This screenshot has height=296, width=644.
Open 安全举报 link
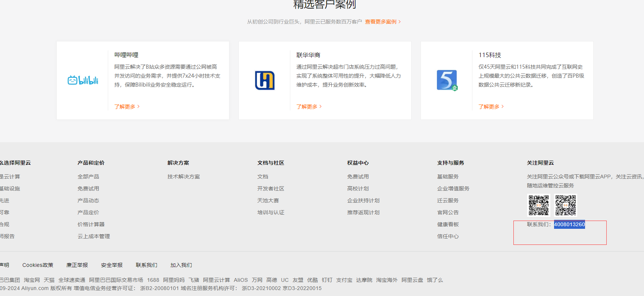(x=112, y=265)
